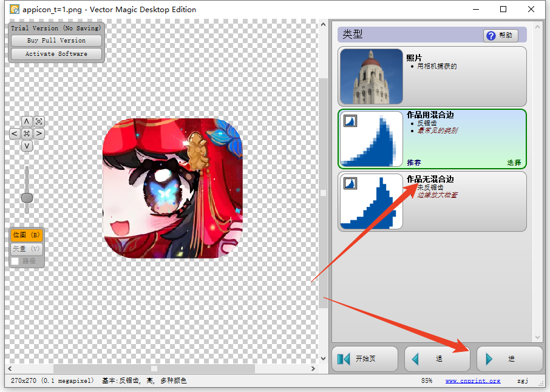Pan the view left with the arrow button
550x392 pixels.
(15, 133)
